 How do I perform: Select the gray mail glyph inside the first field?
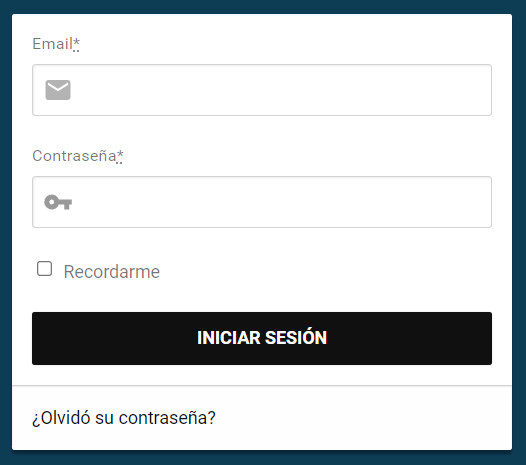58,90
